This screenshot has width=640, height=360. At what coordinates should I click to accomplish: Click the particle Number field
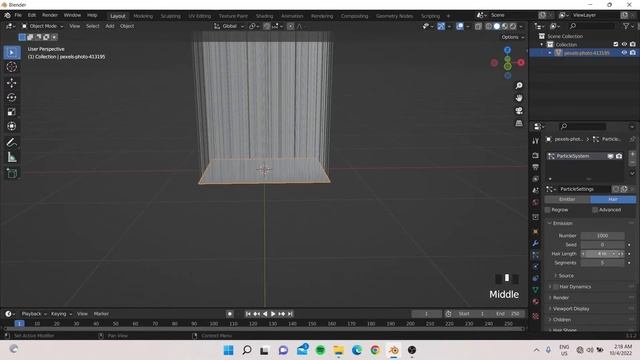(x=602, y=236)
